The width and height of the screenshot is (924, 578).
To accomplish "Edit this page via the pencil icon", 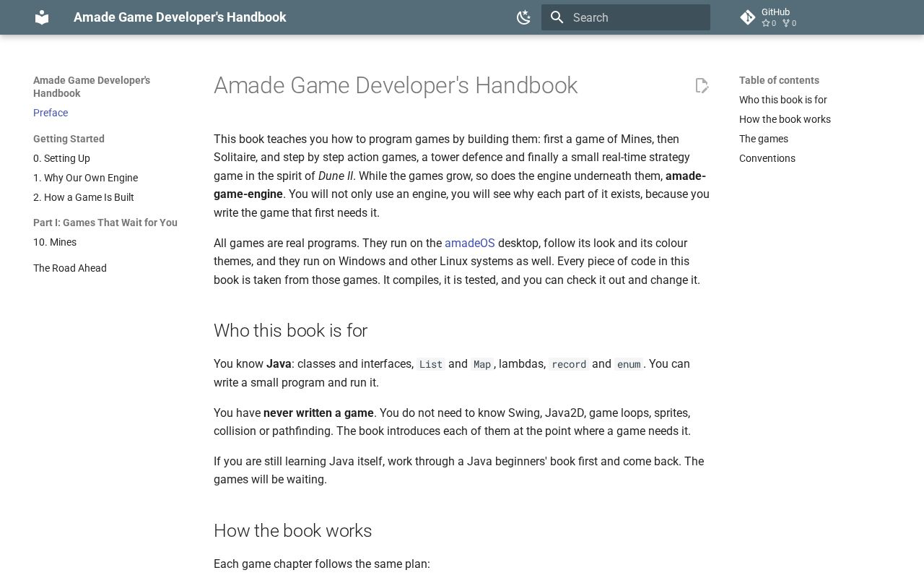I will (702, 85).
